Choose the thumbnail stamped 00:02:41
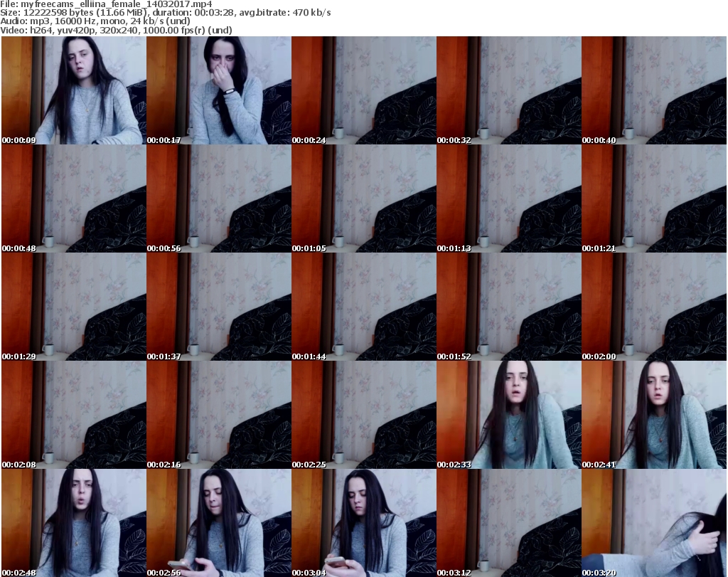The height and width of the screenshot is (577, 728). click(x=654, y=415)
